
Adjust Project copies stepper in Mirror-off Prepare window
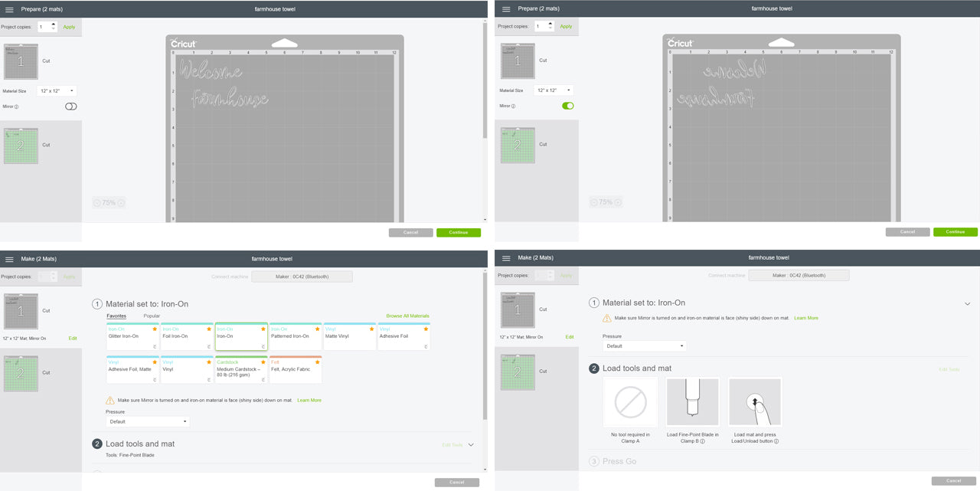pyautogui.click(x=54, y=26)
